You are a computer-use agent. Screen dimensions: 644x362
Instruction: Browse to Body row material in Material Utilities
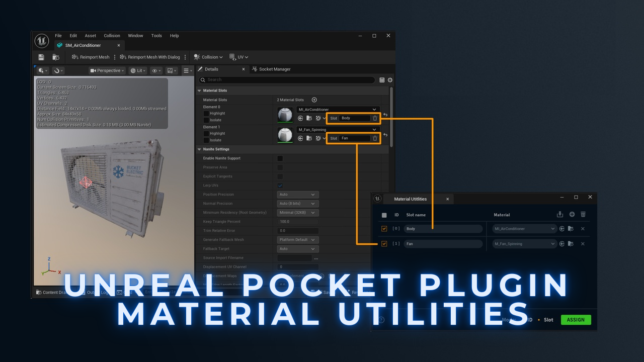pyautogui.click(x=571, y=229)
